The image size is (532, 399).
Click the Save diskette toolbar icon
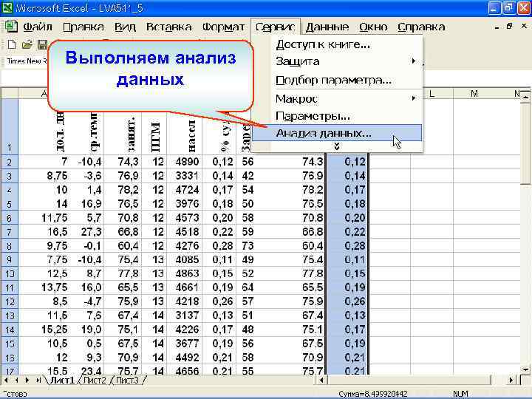coord(42,44)
